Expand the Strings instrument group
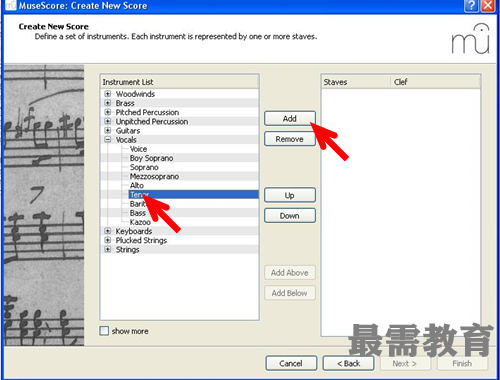500x380 pixels. coord(108,249)
